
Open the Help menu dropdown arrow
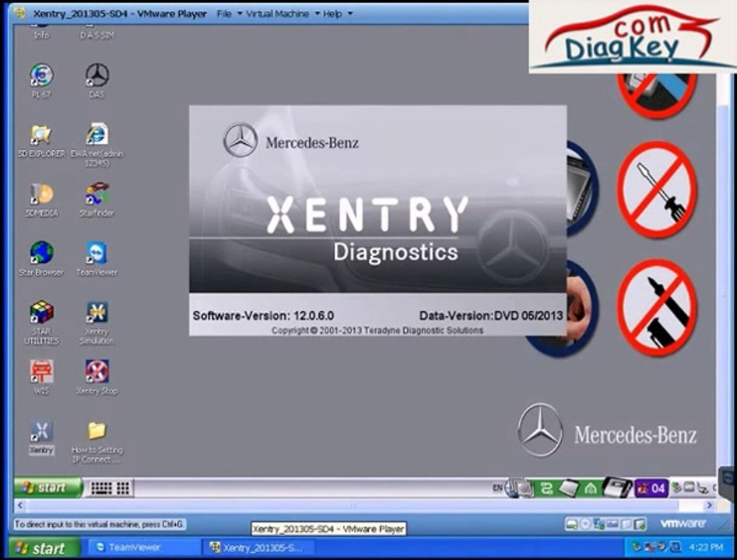pos(349,14)
